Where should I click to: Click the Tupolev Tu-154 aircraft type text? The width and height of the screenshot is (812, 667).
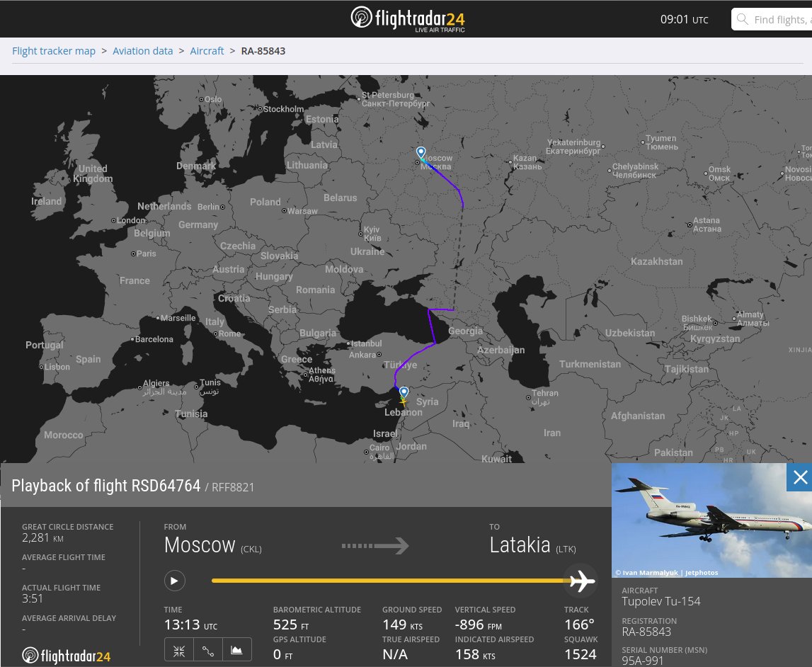pos(661,601)
